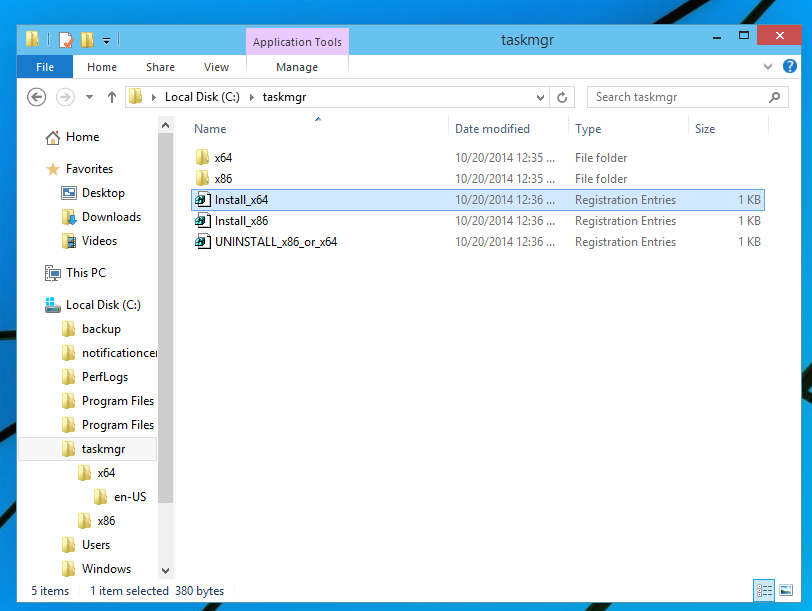Switch to the View ribbon tab
The width and height of the screenshot is (812, 611).
(216, 66)
